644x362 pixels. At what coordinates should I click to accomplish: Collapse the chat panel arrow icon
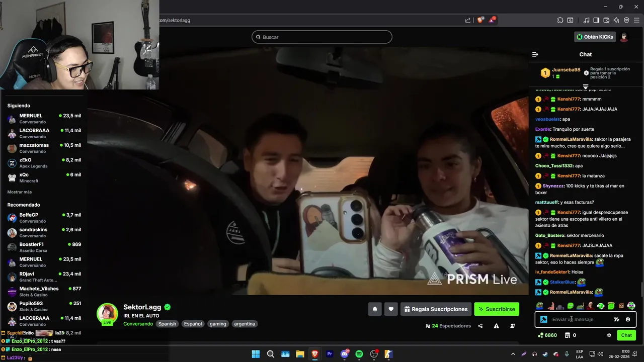pos(535,54)
